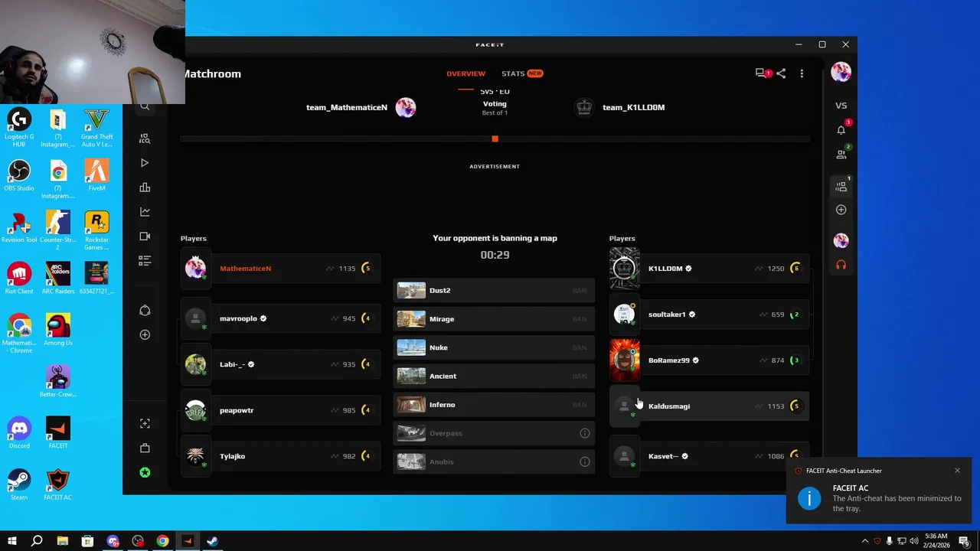Open mavrooplo player row
Image resolution: width=980 pixels, height=551 pixels.
coord(280,318)
